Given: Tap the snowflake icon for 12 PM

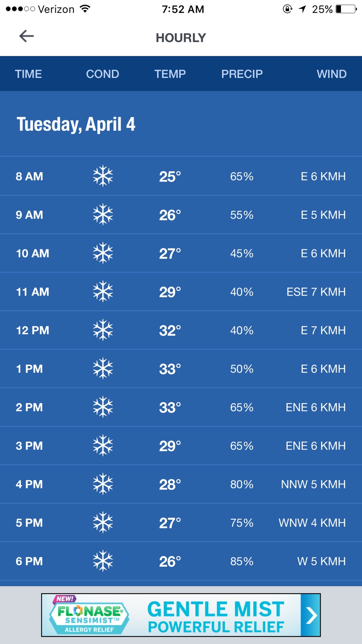Looking at the screenshot, I should click(x=103, y=330).
